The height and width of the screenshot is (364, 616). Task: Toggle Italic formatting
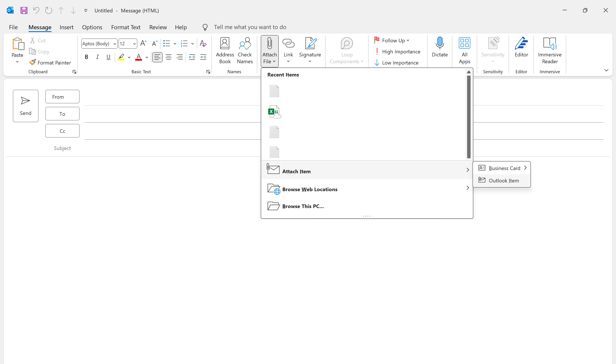[98, 57]
